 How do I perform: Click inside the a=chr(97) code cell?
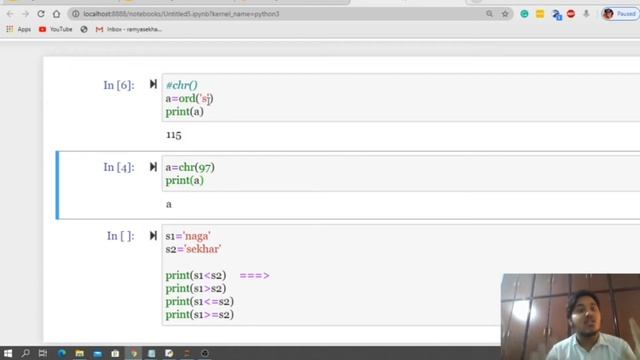tap(401, 173)
